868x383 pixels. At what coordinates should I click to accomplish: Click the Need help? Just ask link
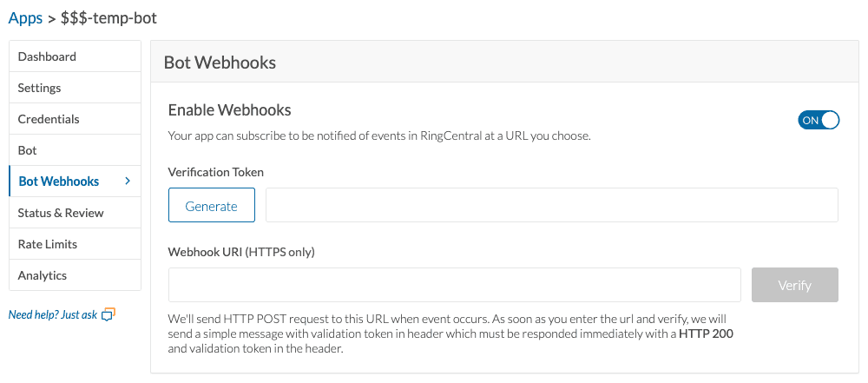coord(53,314)
